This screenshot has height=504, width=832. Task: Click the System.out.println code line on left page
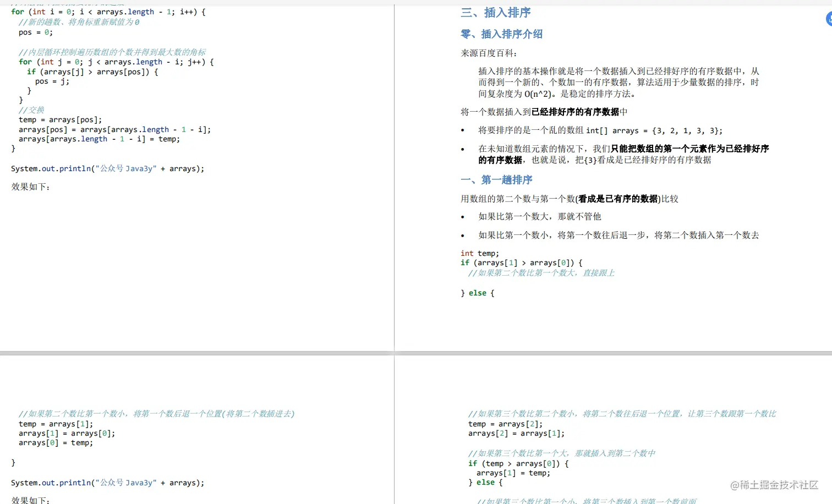tap(108, 168)
